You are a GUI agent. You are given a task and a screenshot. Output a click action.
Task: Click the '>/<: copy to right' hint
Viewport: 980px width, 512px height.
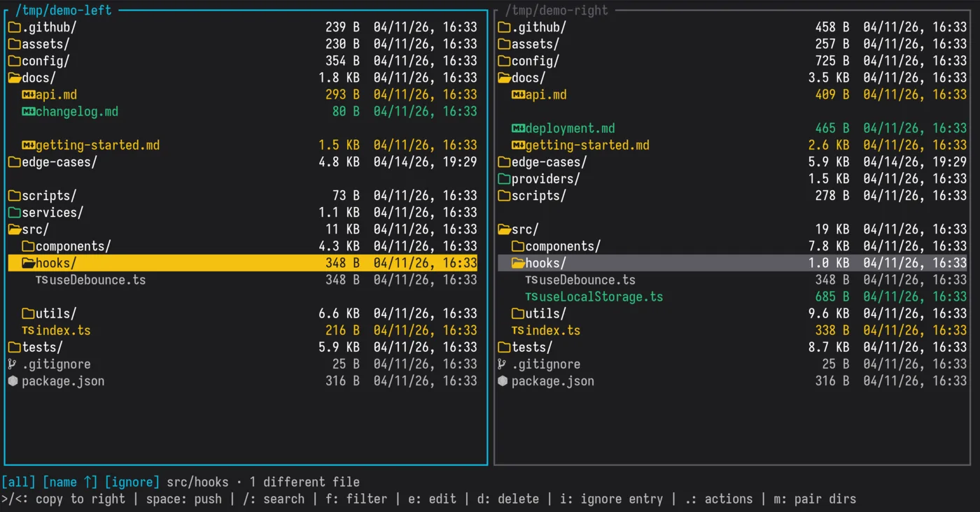64,499
